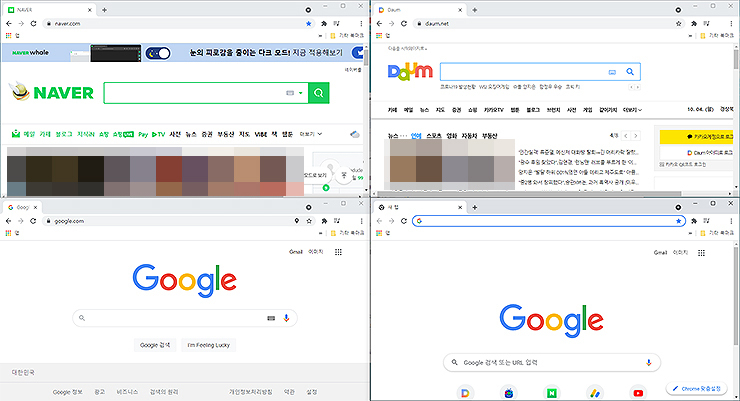Open the Daum shortcut on new tab page

click(x=465, y=393)
